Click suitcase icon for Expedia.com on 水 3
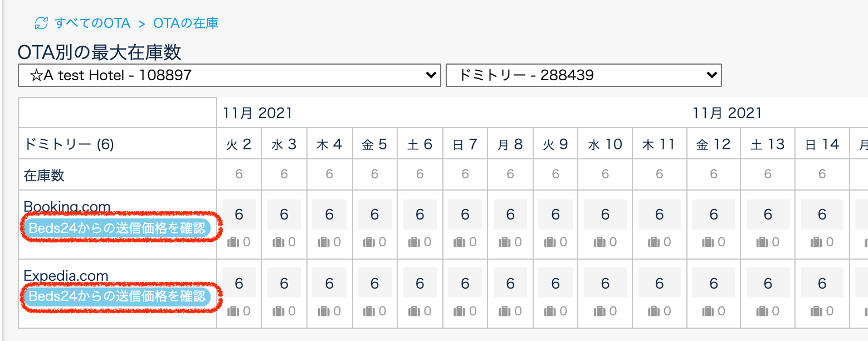 [x=277, y=311]
